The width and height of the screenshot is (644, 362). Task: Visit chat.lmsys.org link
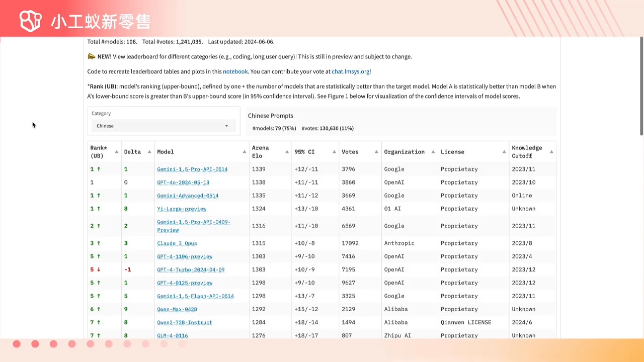[x=351, y=72]
